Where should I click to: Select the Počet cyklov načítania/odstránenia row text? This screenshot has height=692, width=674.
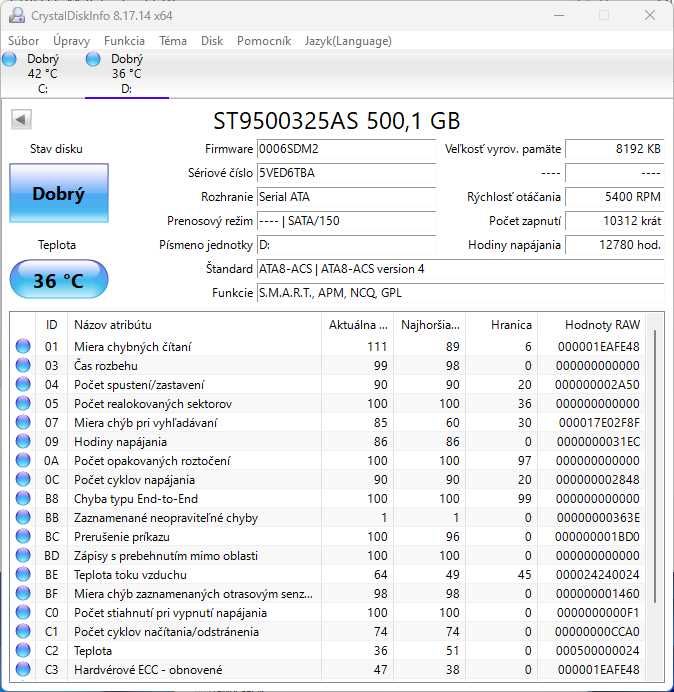166,632
